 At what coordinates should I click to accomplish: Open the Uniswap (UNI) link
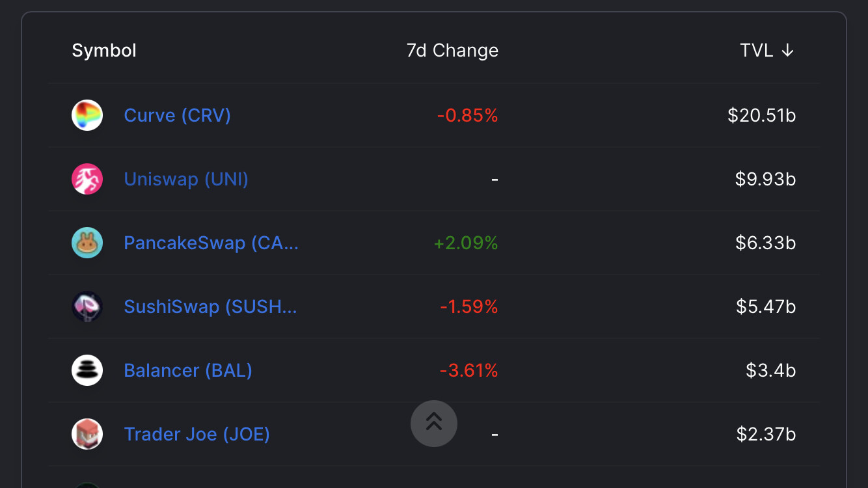click(186, 179)
